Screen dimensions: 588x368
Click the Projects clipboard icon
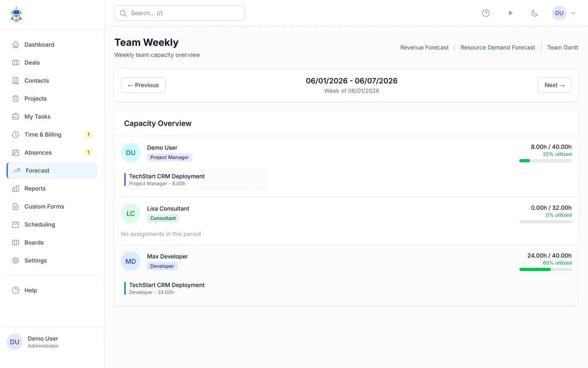click(x=15, y=99)
